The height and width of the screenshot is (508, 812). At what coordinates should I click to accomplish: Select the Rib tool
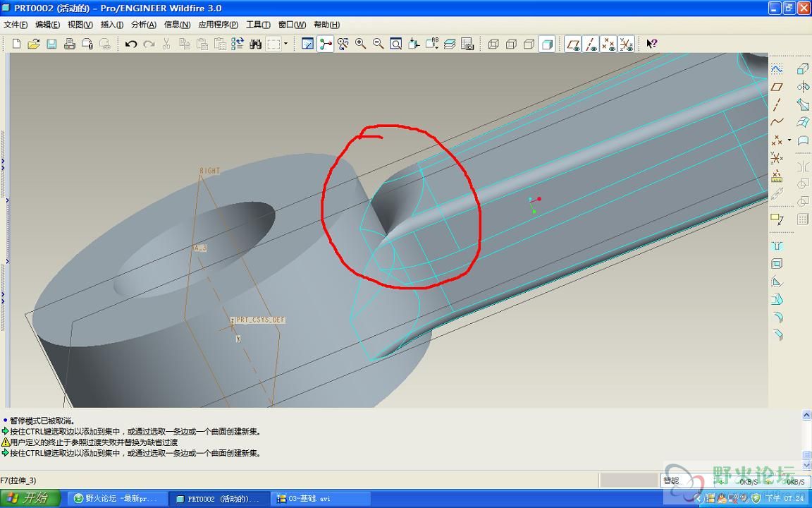pos(777,282)
